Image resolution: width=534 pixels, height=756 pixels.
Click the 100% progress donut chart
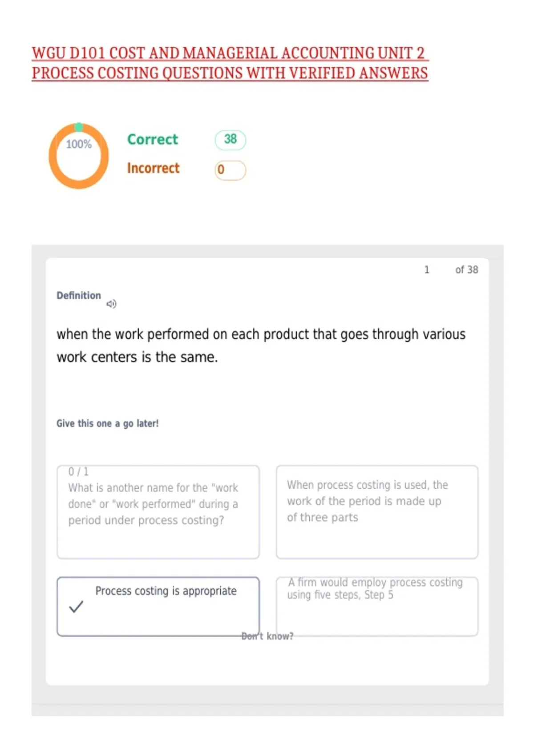[x=79, y=156]
